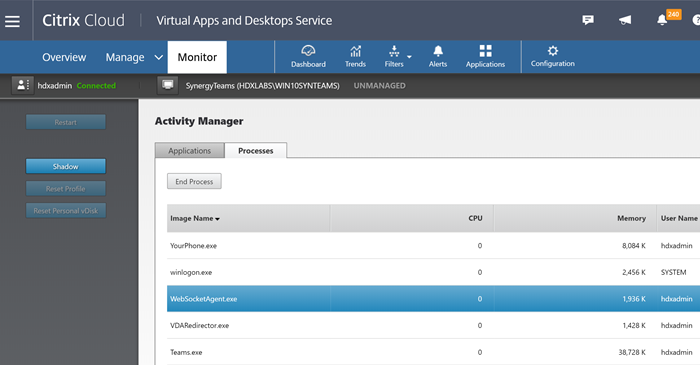Screen dimensions: 700x365
Task: Click the End Process button
Action: (x=194, y=181)
